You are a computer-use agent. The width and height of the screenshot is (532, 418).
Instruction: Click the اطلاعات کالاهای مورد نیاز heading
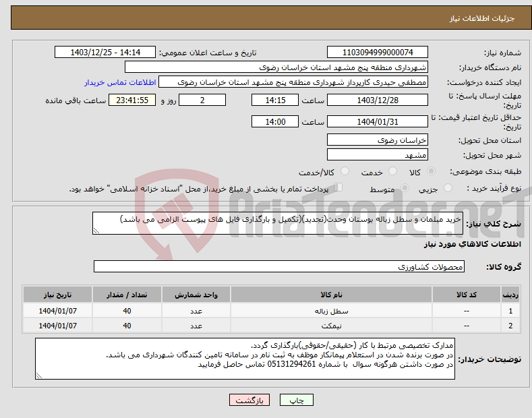coord(472,244)
